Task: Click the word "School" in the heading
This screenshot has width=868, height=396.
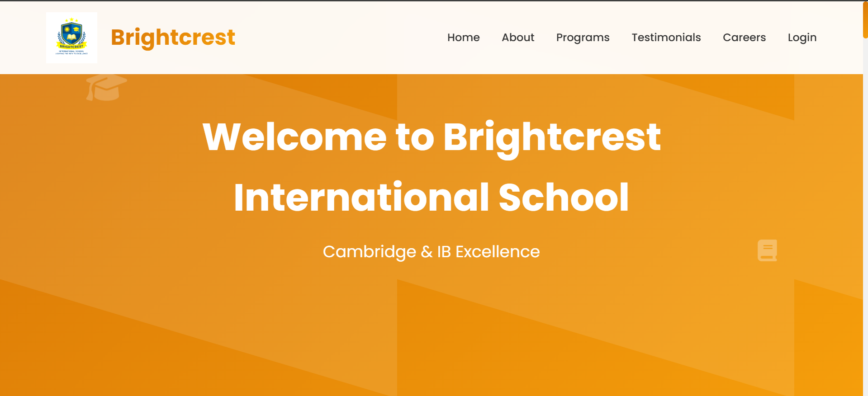Action: [x=564, y=197]
